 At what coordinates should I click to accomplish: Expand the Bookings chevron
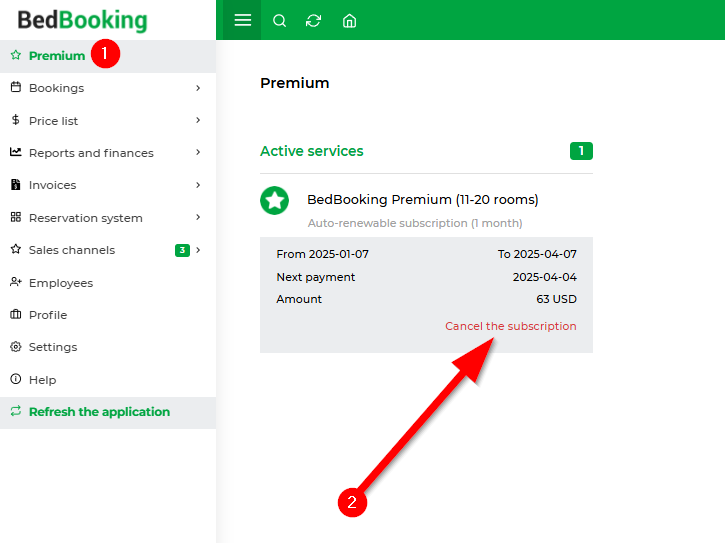[198, 88]
